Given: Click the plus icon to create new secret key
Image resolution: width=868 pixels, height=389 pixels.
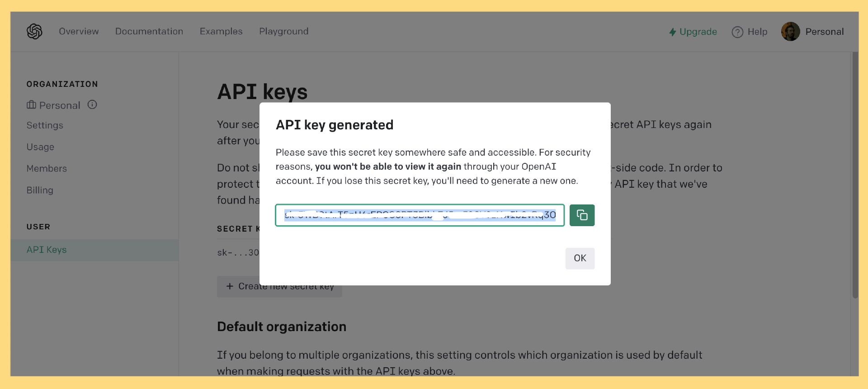Looking at the screenshot, I should click(x=230, y=286).
